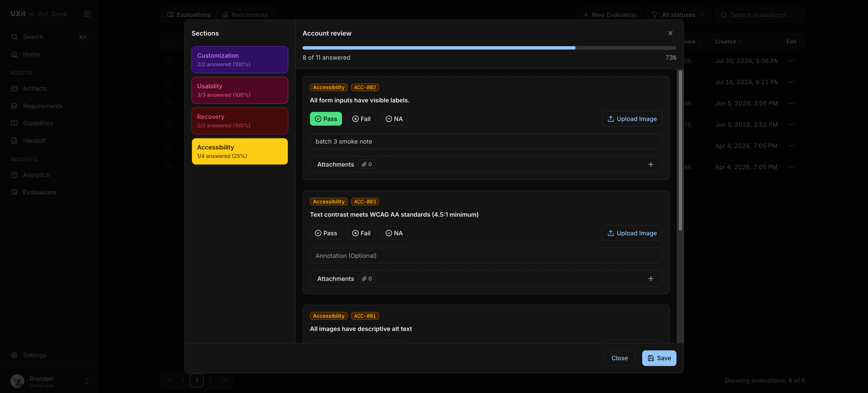Viewport: 868px width, 393px height.
Task: Go to previous page chevron
Action: pos(183,380)
